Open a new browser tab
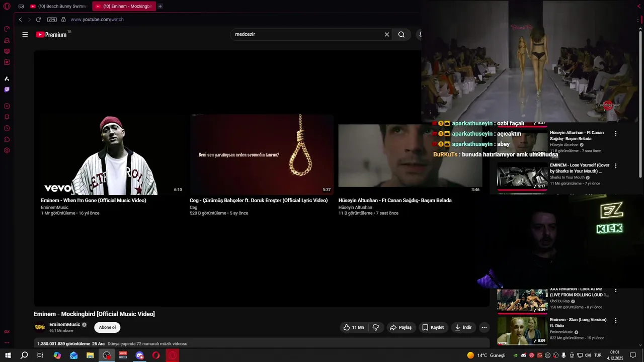 160,7
